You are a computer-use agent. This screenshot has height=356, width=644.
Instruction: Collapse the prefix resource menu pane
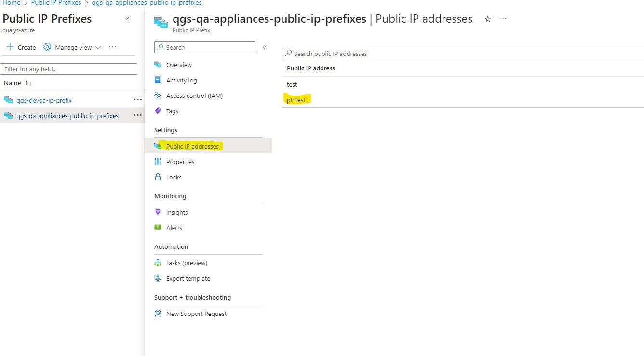265,47
